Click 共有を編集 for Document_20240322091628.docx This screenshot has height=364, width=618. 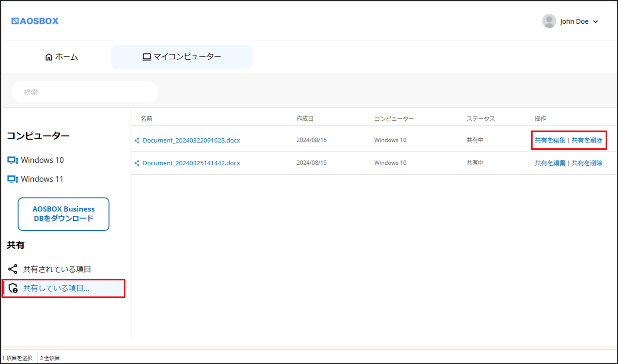tap(550, 140)
